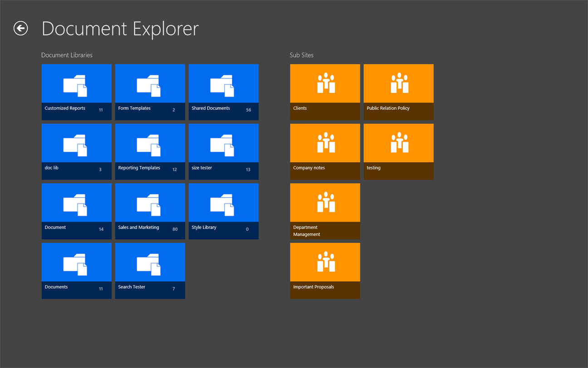Open the Clients sub site people icon
This screenshot has height=368, width=588.
(x=326, y=83)
